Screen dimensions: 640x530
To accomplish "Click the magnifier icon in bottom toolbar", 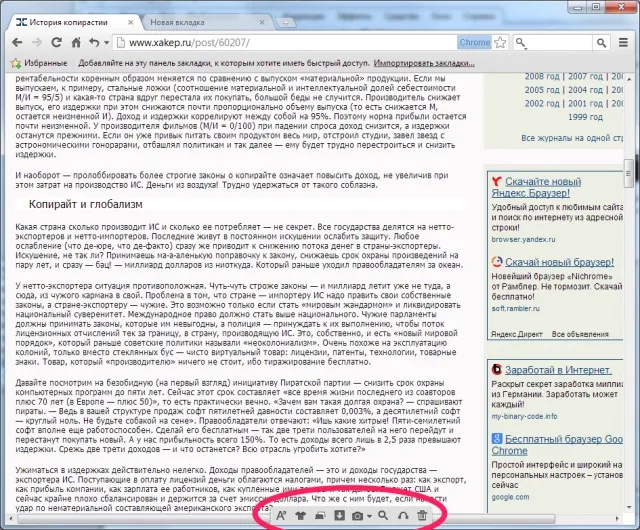I will (x=383, y=515).
